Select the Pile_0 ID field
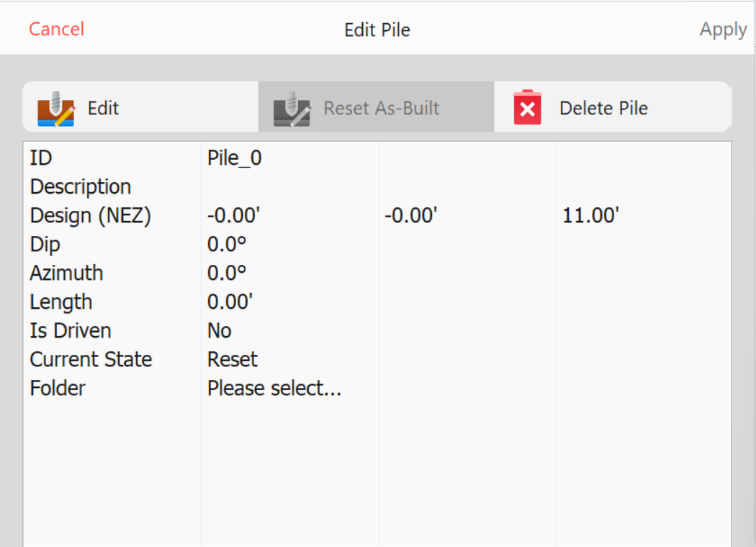 click(234, 158)
